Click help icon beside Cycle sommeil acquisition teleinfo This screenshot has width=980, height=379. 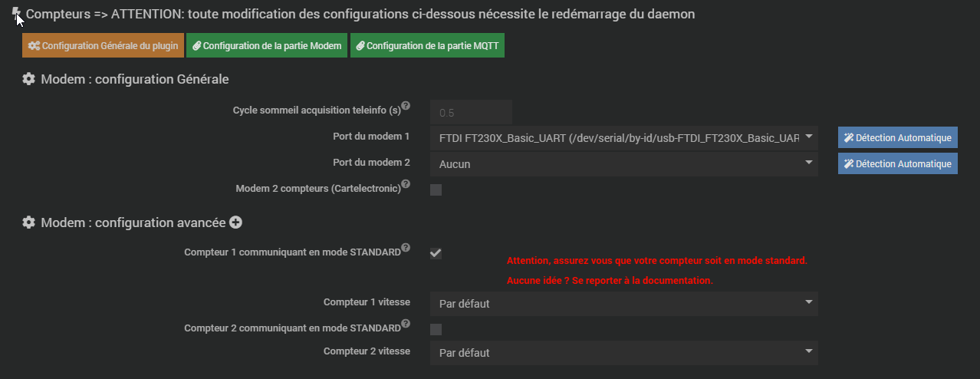click(x=406, y=106)
